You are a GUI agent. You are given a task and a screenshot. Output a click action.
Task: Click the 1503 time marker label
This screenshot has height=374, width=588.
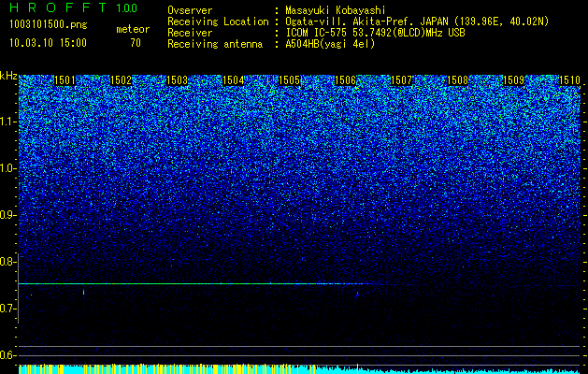(x=177, y=80)
